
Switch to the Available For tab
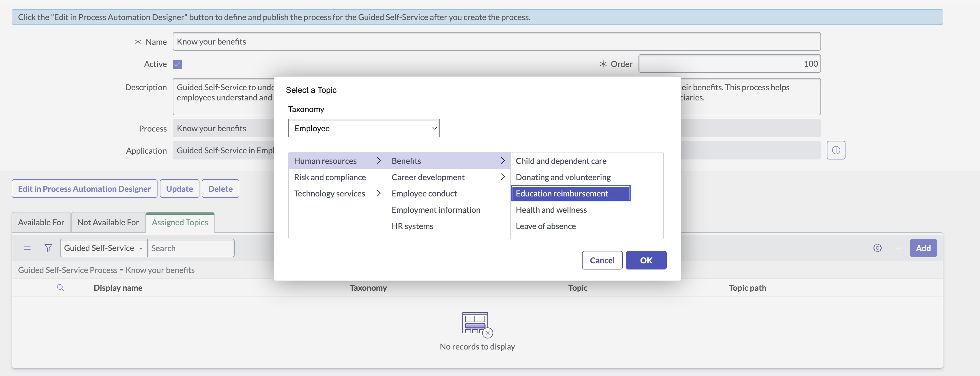pos(41,222)
